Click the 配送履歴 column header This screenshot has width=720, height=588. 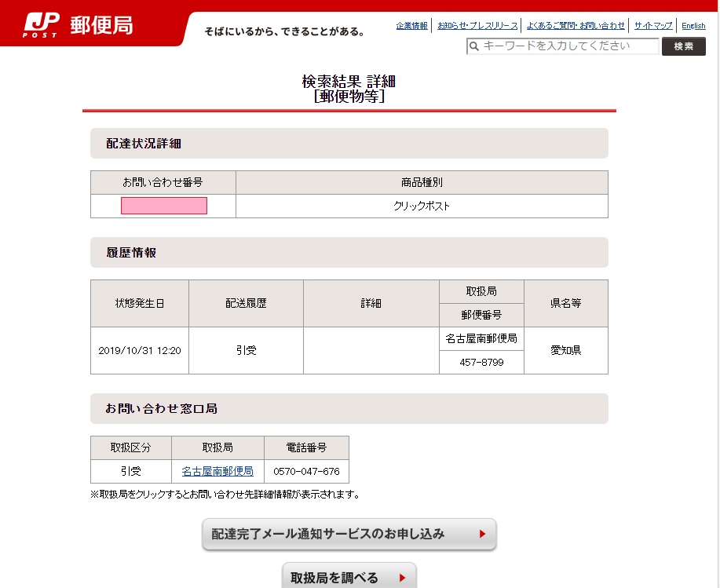point(246,303)
